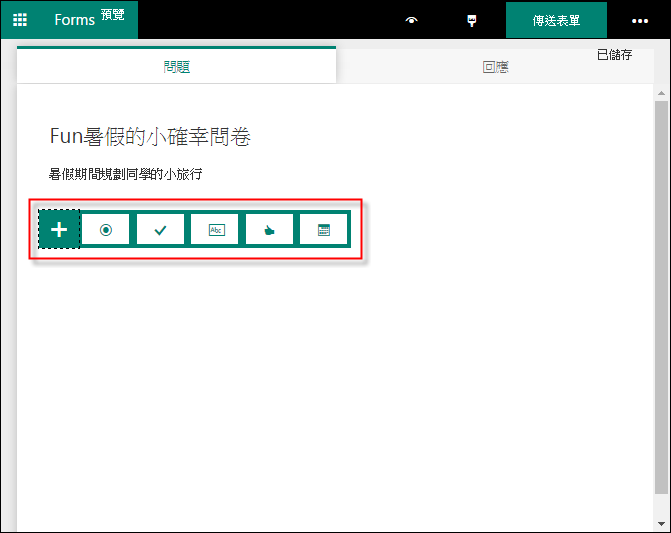Edit the form title Fun暑假的小確幸問卷
This screenshot has height=533, width=671.
pos(150,137)
